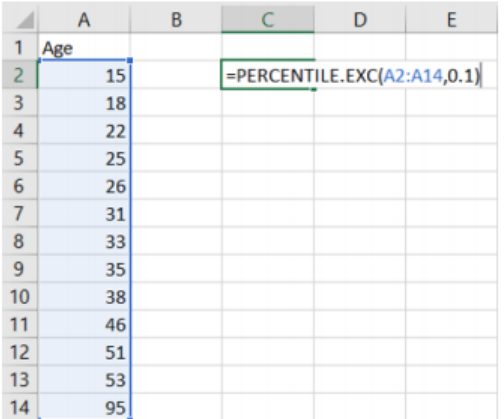Select row 1 header
Screen dimensions: 504x419
pyautogui.click(x=19, y=47)
